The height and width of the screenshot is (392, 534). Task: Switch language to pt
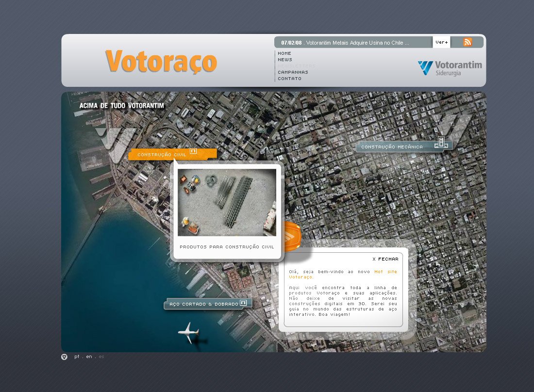77,357
